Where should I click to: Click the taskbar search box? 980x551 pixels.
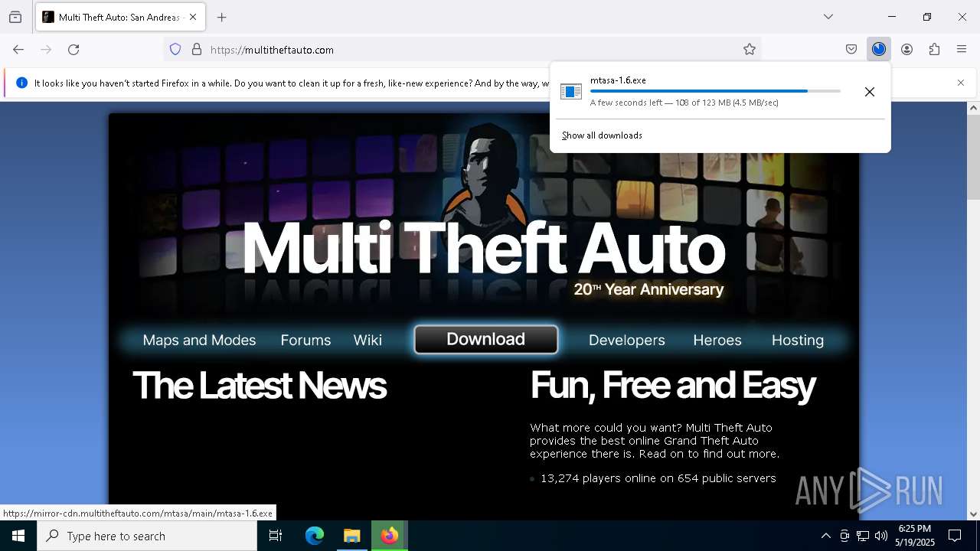(x=147, y=536)
